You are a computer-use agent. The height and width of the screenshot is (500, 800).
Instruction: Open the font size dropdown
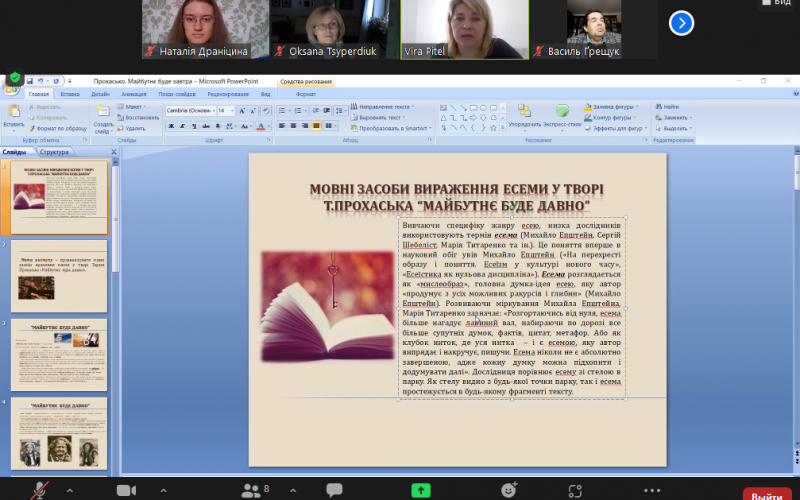(233, 110)
